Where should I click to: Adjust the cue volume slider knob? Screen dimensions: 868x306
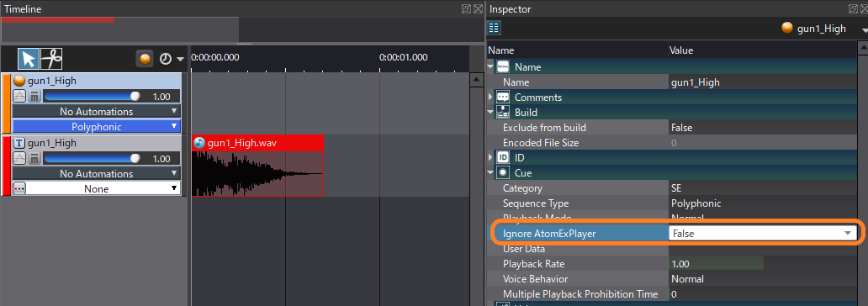click(135, 97)
